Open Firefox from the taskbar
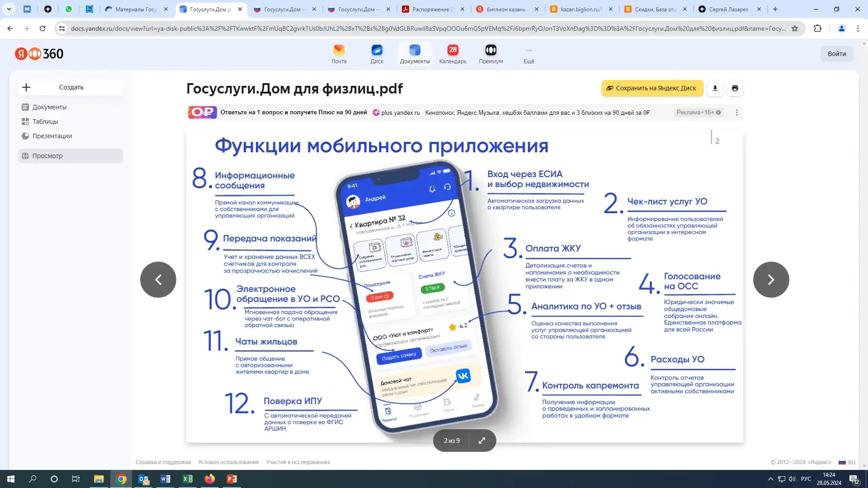Screen dimensions: 868x488 click(209, 479)
